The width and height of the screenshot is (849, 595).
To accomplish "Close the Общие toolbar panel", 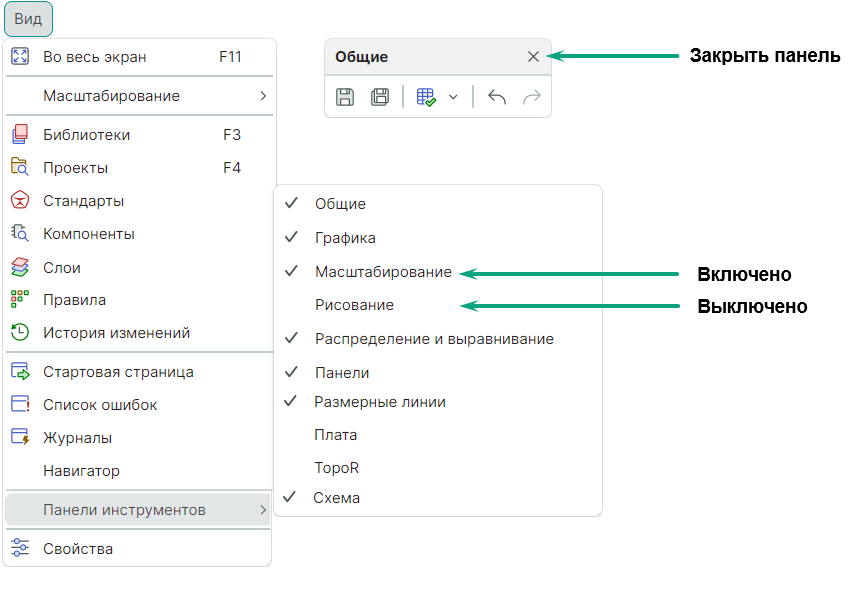I will (533, 57).
